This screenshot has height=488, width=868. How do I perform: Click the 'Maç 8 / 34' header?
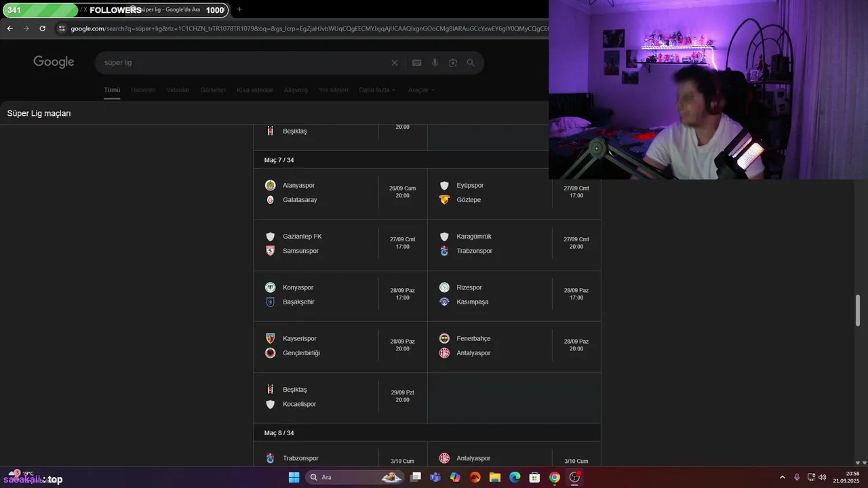pyautogui.click(x=279, y=432)
